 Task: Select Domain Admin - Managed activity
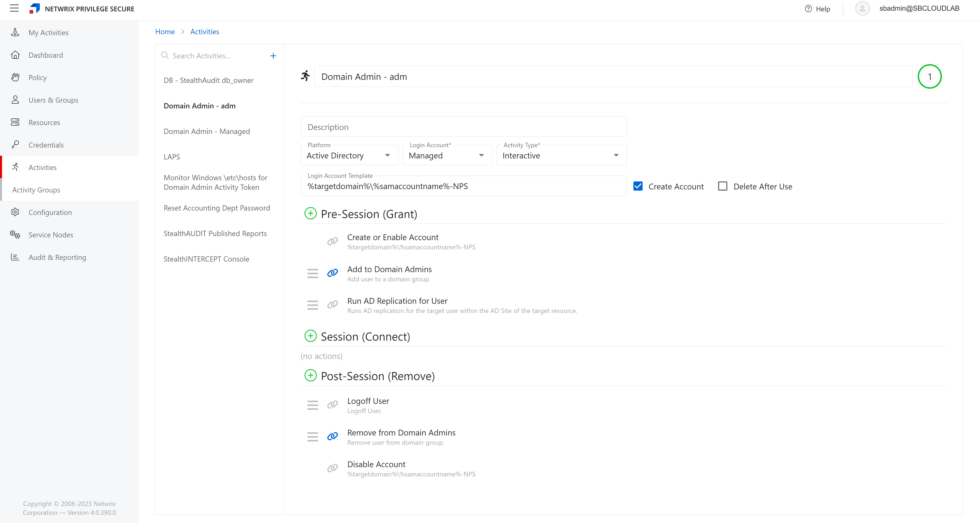[207, 131]
